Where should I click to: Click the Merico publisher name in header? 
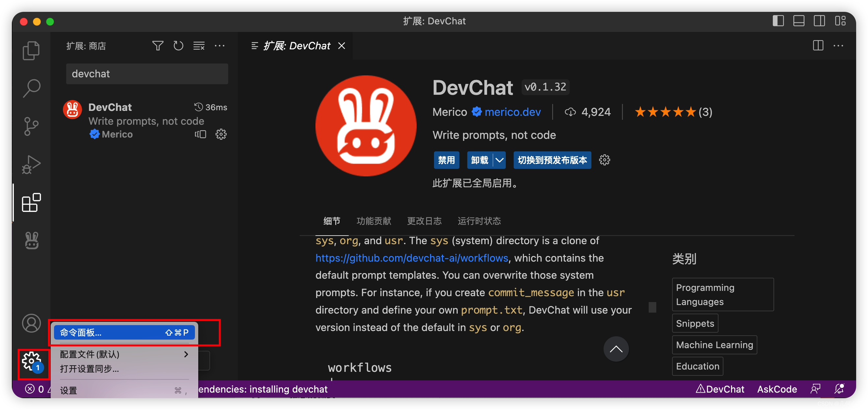[449, 112]
